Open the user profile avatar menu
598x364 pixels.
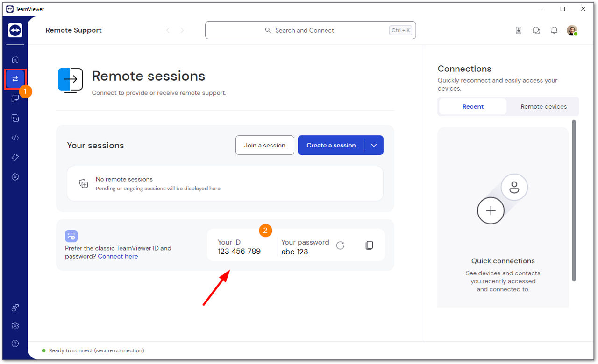coord(572,30)
